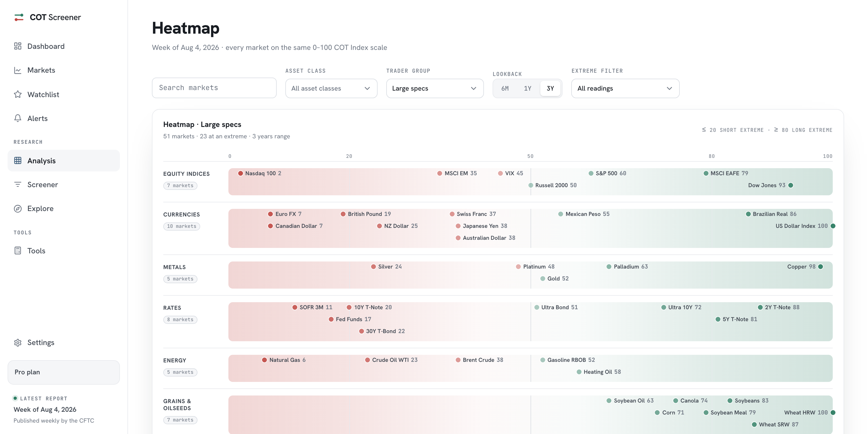This screenshot has width=868, height=434.
Task: Focus the Search markets field
Action: pyautogui.click(x=214, y=88)
